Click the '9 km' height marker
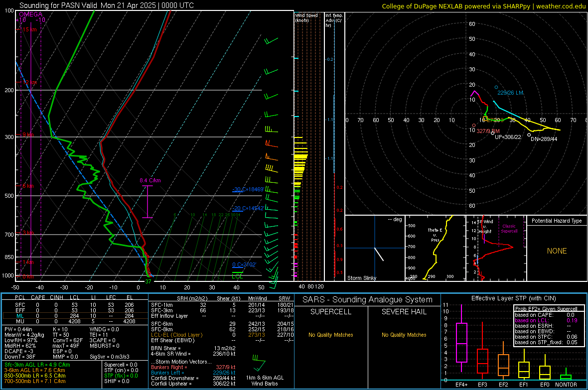588x390 pixels. tap(28, 134)
